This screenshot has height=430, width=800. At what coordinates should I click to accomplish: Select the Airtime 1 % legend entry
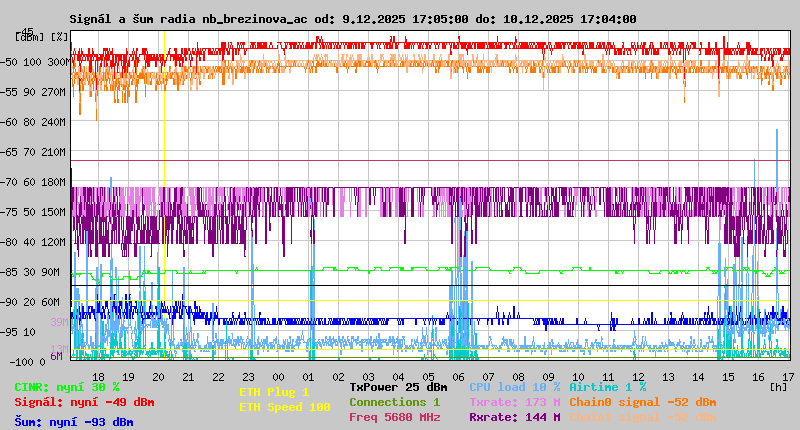607,386
